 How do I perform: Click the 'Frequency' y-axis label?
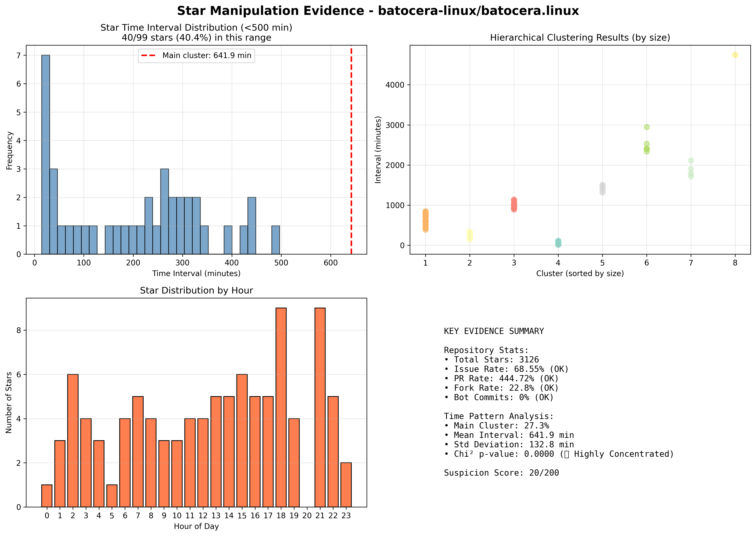tap(9, 151)
